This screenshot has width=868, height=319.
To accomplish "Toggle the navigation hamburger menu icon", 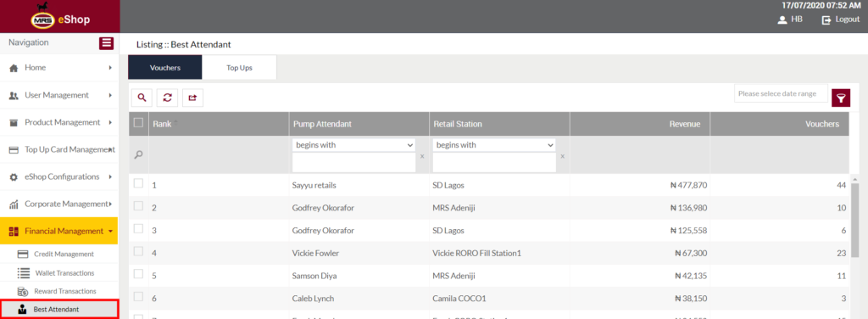I will point(106,43).
